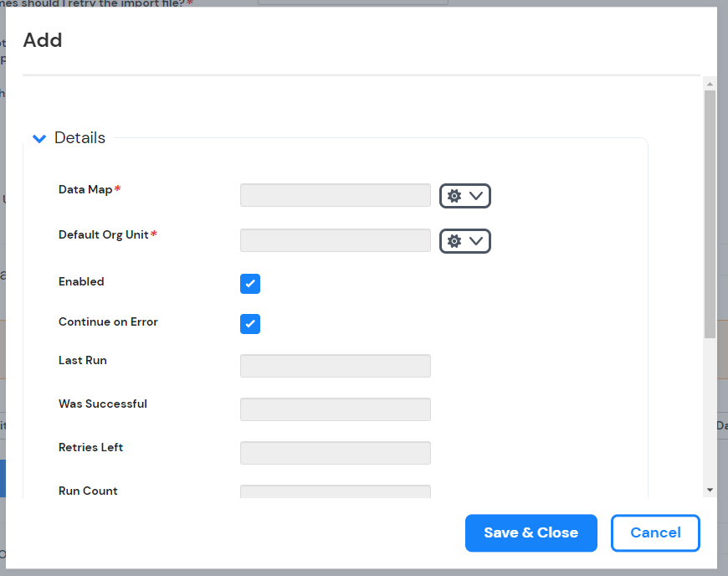The height and width of the screenshot is (576, 728).
Task: Open the Data Map selection dropdown arrow
Action: (x=475, y=195)
